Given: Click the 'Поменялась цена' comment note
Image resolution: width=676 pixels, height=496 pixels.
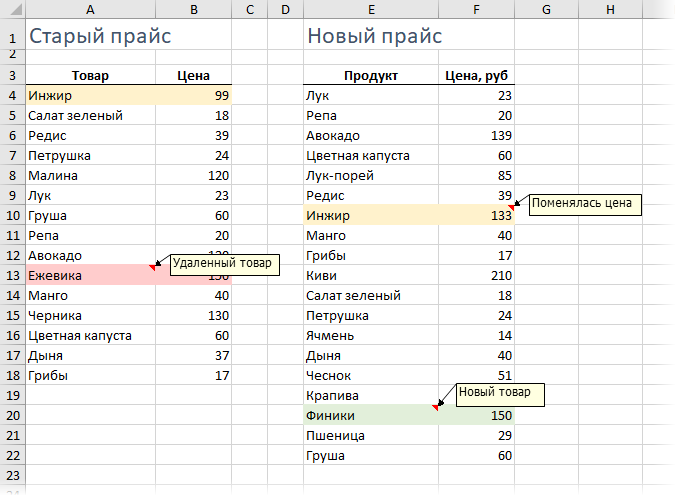Looking at the screenshot, I should 585,204.
